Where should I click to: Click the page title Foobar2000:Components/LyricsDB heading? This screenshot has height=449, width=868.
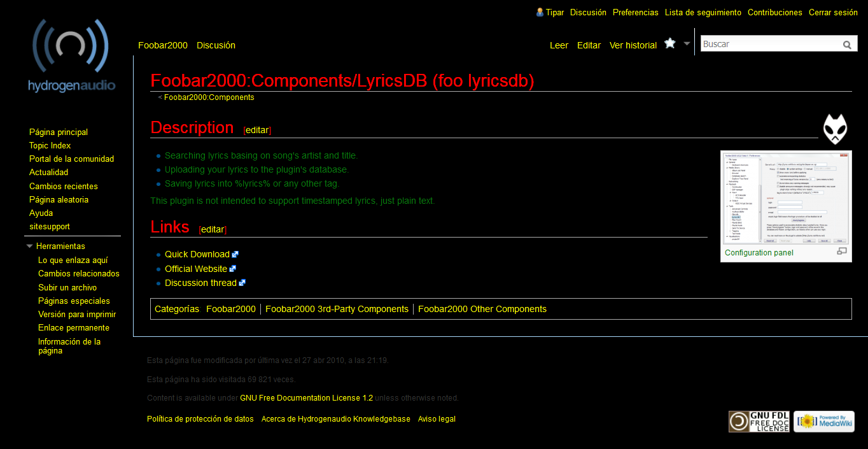(342, 81)
